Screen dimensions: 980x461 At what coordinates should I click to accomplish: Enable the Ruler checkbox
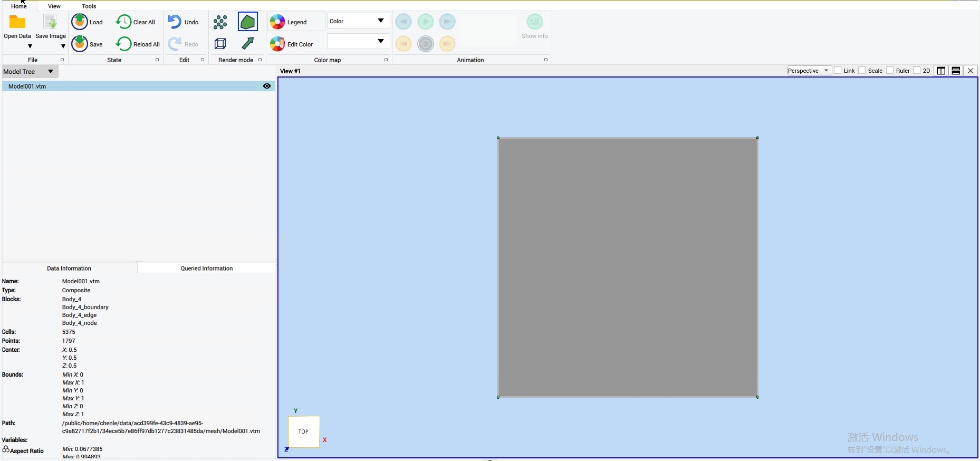point(890,71)
